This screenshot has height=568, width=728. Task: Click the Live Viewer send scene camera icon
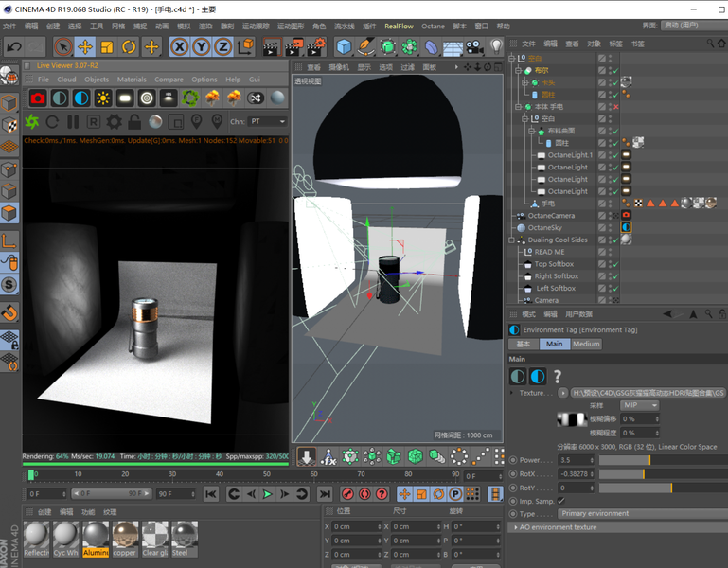(x=38, y=98)
